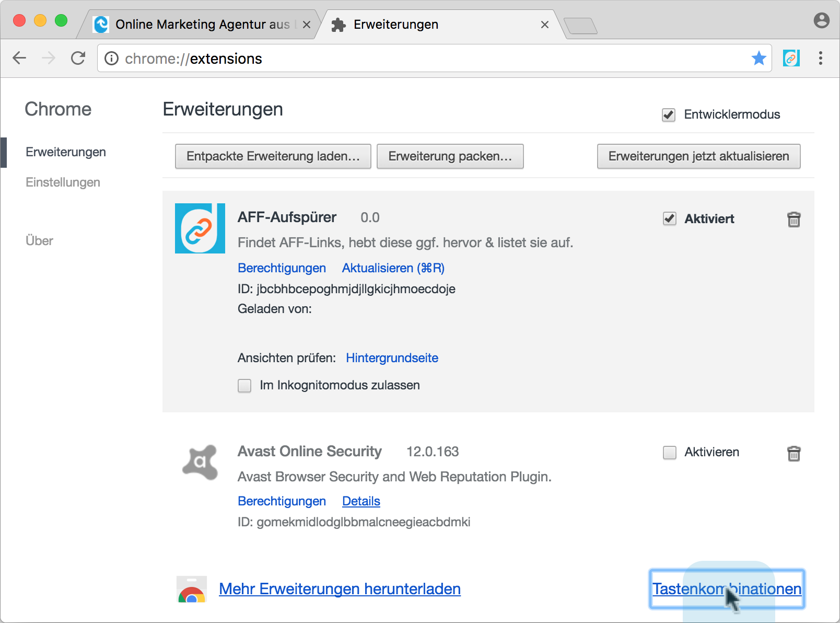The image size is (840, 623).
Task: Click the bookmark star in address bar
Action: (759, 58)
